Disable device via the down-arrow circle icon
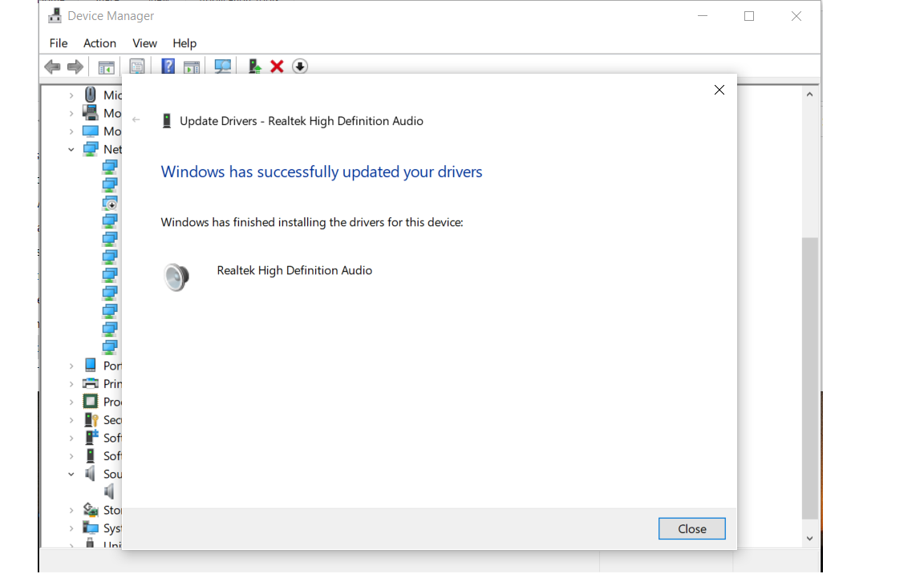 click(x=300, y=67)
